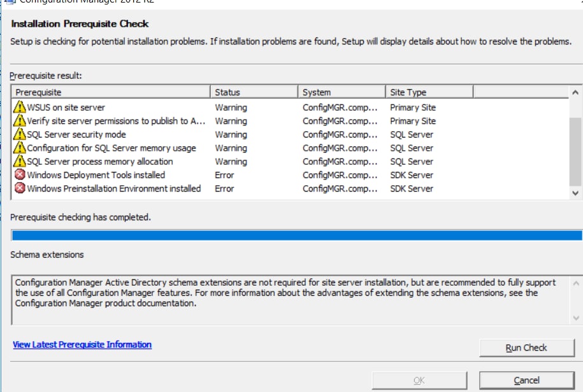Click error icon for Windows Deployment Tools installed

[x=20, y=174]
